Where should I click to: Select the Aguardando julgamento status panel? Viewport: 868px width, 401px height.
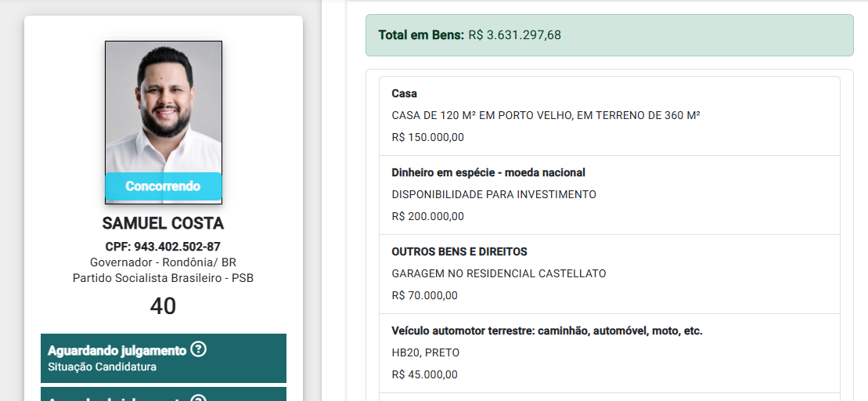point(164,358)
